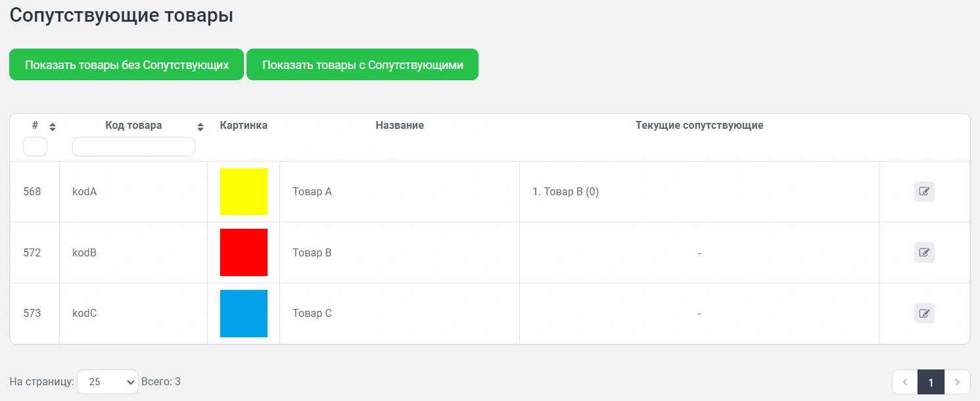Click related item 1. Товар B (0)
The image size is (980, 401).
coord(565,191)
